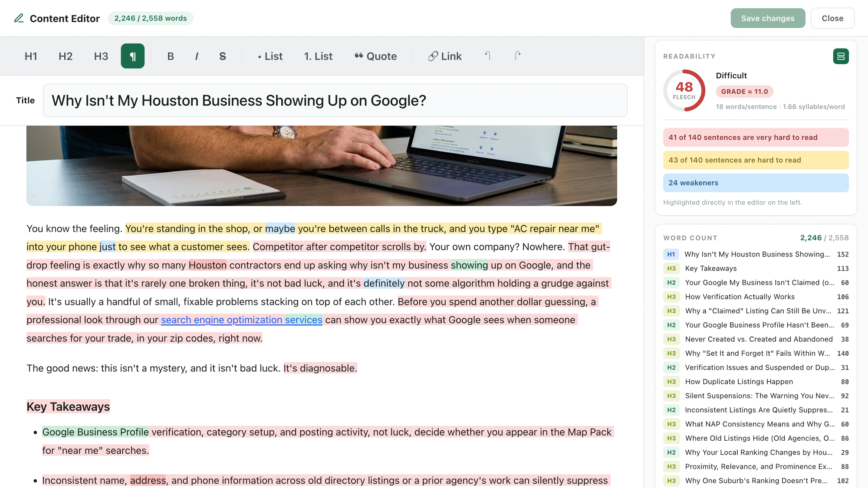868x488 pixels.
Task: Click the green-highlighted word 'showing'
Action: (x=470, y=265)
